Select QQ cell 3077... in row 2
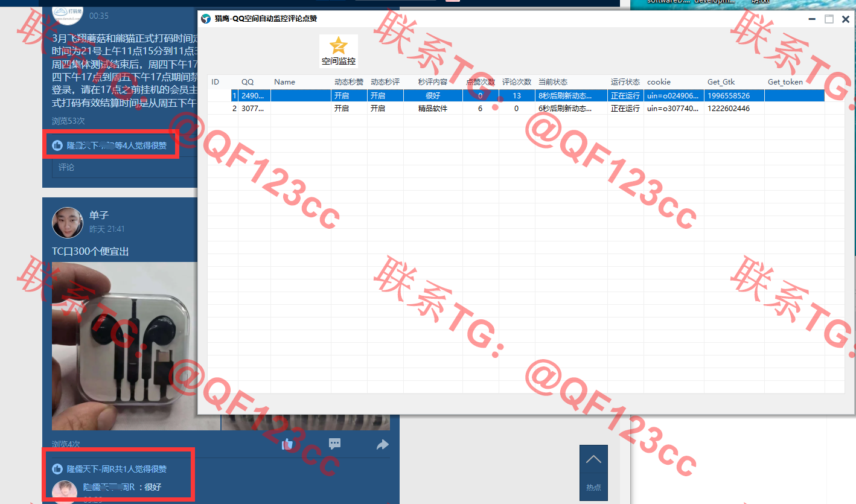856x504 pixels. coord(254,109)
